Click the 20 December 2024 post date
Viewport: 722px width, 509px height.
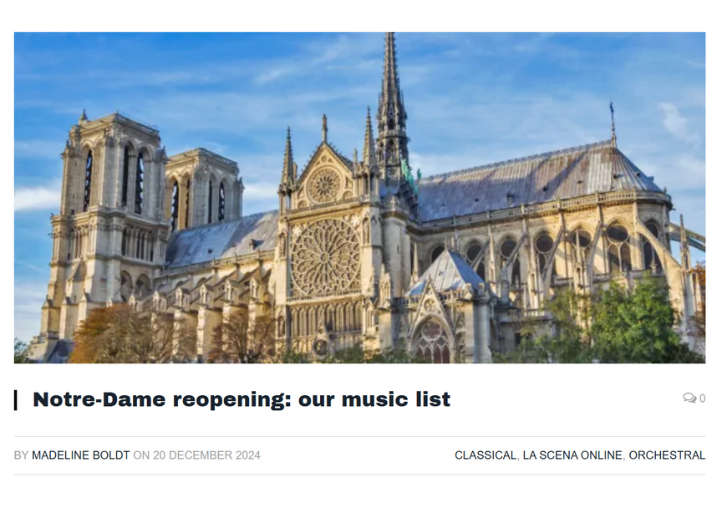[206, 455]
